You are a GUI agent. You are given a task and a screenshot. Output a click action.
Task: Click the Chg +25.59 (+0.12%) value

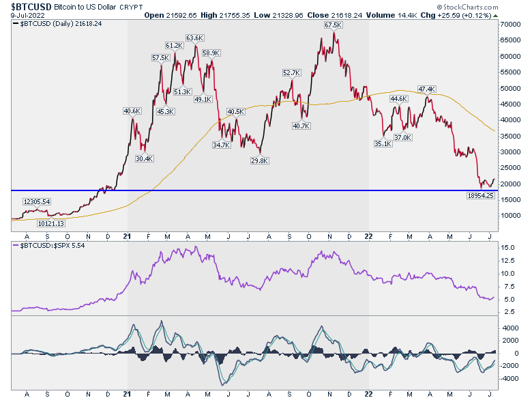pos(456,15)
